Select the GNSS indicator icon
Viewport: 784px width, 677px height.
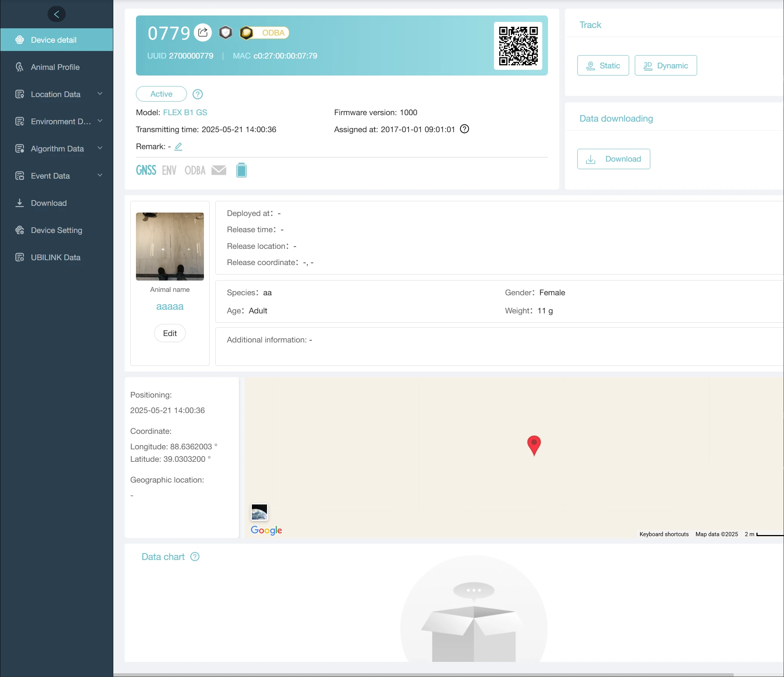pos(146,170)
